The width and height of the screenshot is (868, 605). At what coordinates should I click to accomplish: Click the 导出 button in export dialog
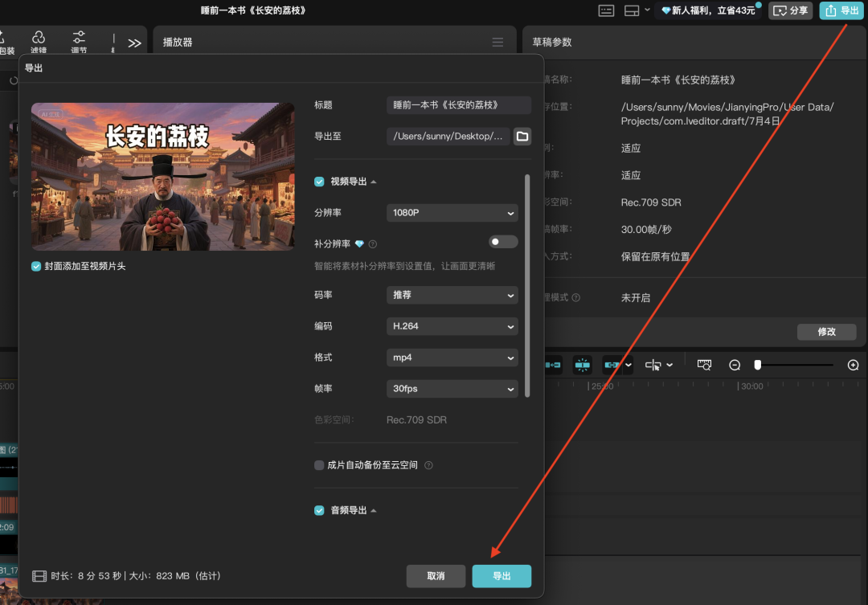click(x=502, y=576)
